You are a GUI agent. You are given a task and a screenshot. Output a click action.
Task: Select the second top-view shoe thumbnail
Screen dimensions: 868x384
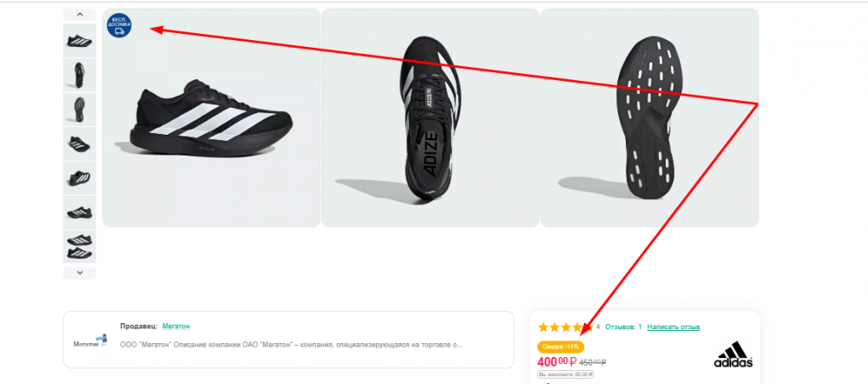coord(80,75)
